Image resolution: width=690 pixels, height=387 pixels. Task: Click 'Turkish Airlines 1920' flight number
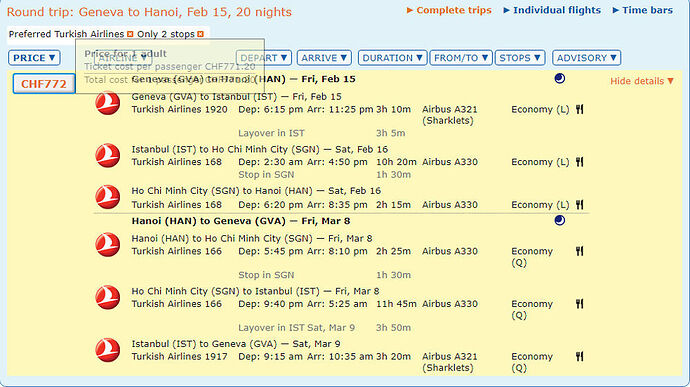pyautogui.click(x=180, y=110)
